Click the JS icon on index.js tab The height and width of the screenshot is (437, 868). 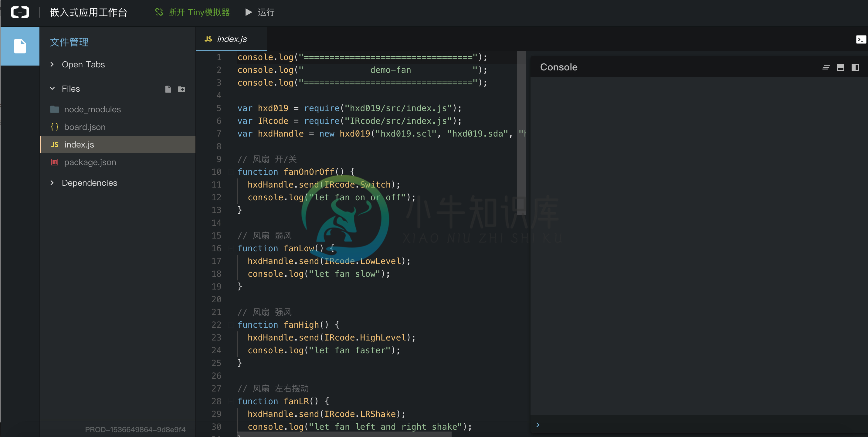[208, 39]
